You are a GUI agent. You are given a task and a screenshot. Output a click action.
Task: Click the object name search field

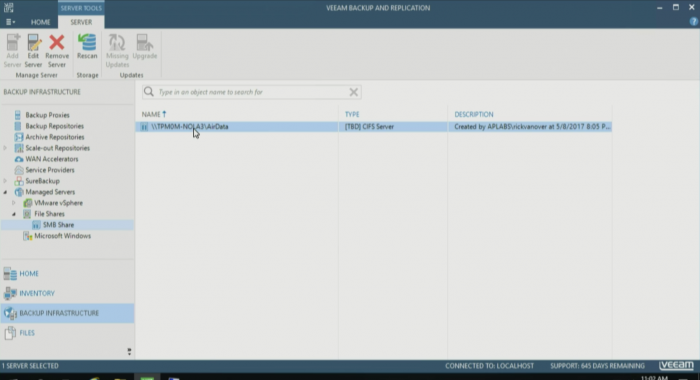(x=252, y=92)
